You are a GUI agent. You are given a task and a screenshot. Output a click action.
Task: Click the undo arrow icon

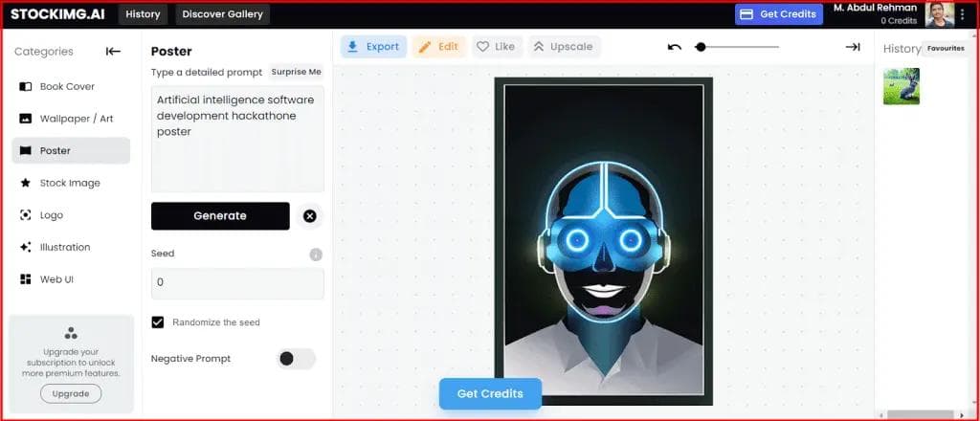pyautogui.click(x=675, y=47)
